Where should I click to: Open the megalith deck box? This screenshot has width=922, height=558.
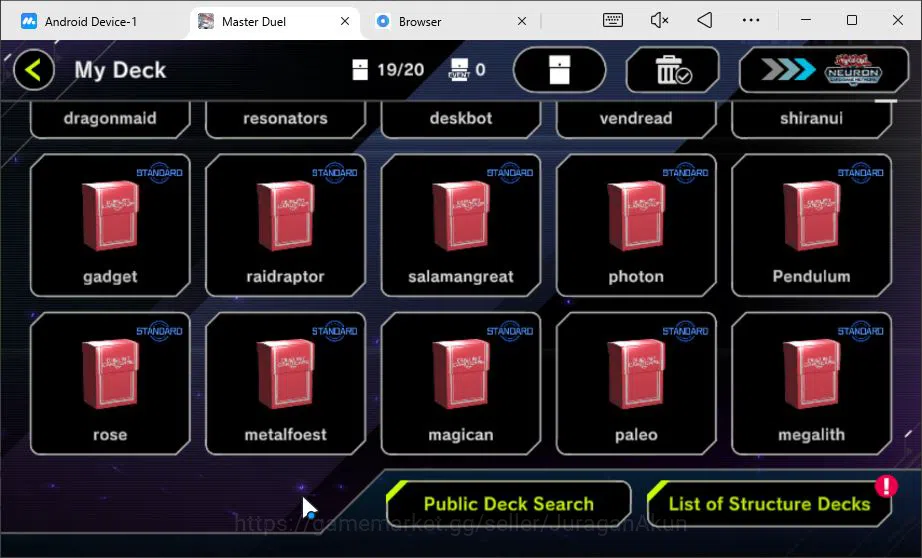tap(811, 383)
